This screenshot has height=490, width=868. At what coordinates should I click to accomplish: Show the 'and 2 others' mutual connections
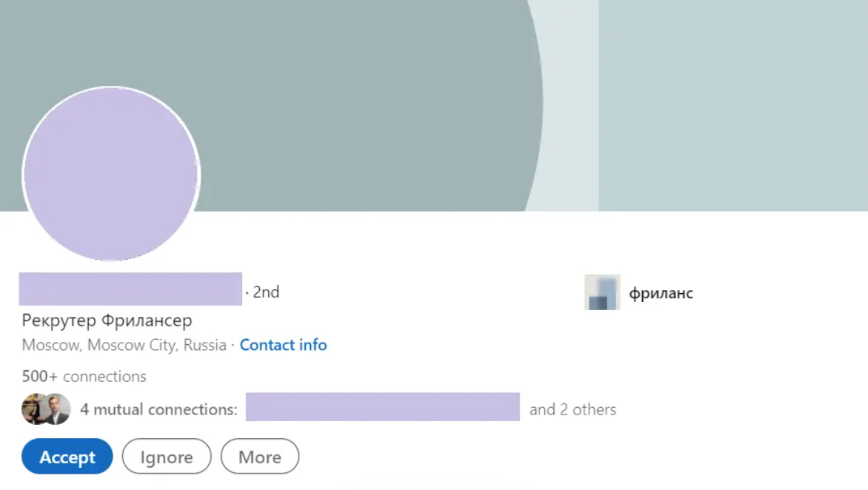point(572,409)
